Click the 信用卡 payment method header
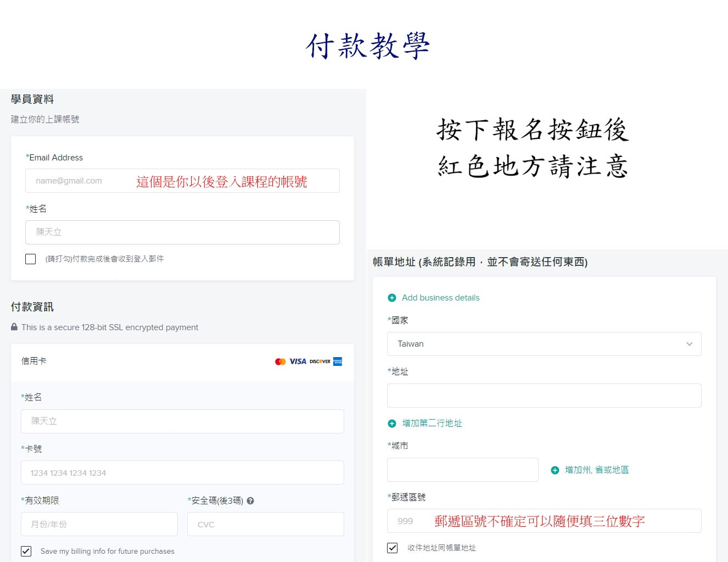The image size is (728, 562). point(182,361)
